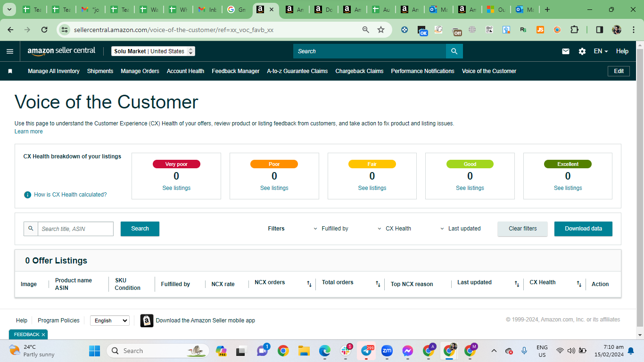Open Feedback Manager in the nav bar

236,71
